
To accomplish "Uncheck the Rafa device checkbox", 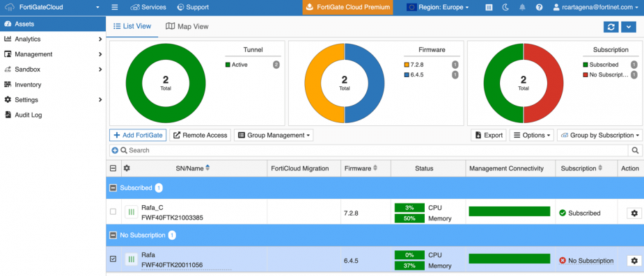I will click(x=113, y=259).
